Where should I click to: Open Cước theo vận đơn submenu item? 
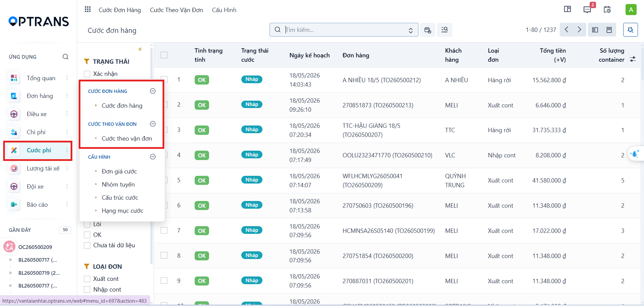pos(127,139)
